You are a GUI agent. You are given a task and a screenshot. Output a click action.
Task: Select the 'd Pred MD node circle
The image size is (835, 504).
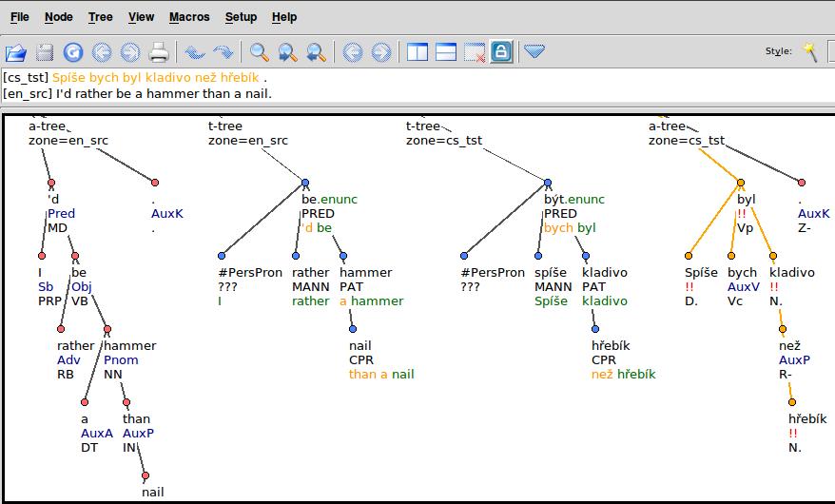[51, 183]
